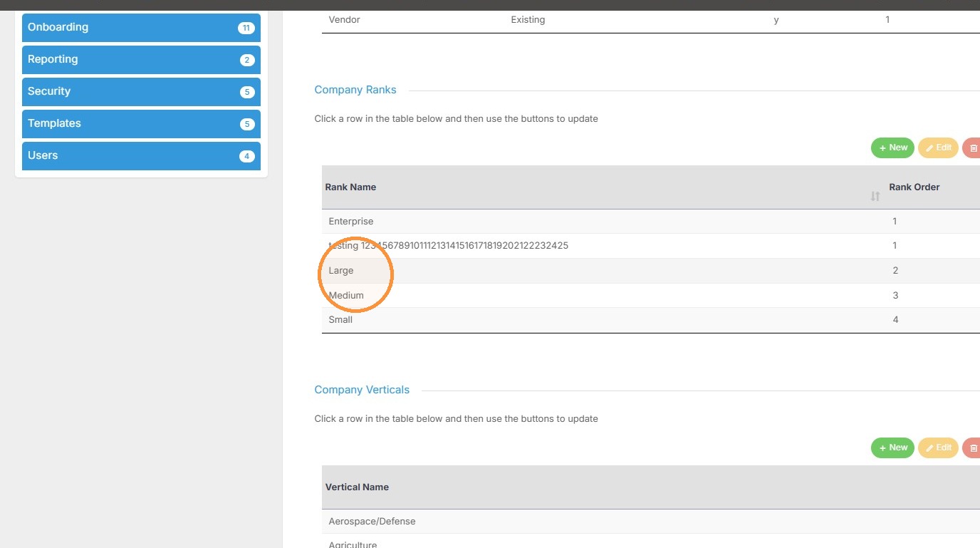The image size is (980, 548).
Task: Edit the selected company vertical
Action: 938,448
